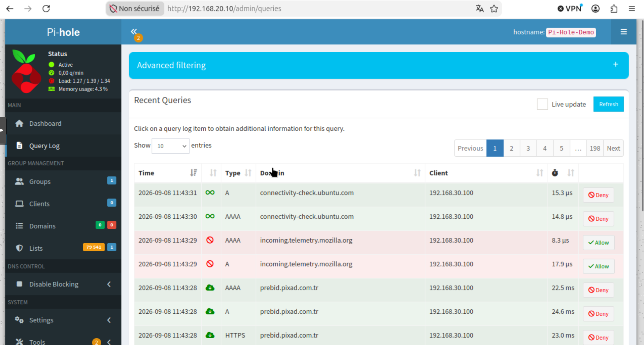Jump to last page 198
Screen dimensions: 644x345
coord(595,148)
